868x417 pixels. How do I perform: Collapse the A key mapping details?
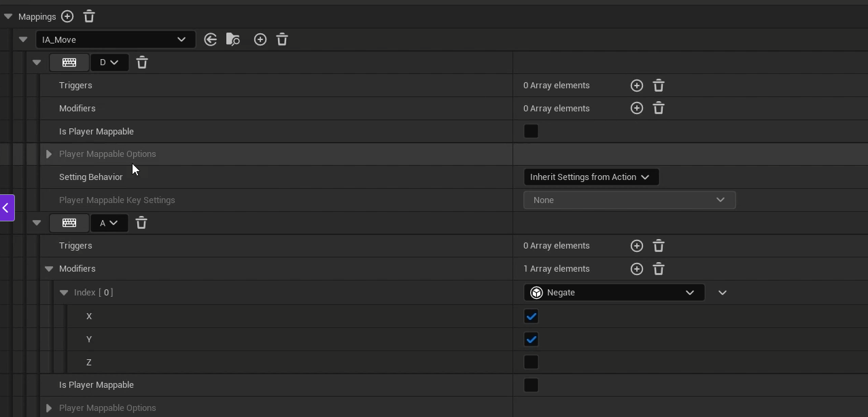[x=37, y=223]
